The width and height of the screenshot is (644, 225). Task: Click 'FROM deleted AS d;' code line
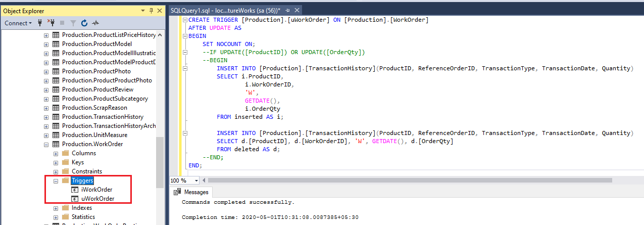click(248, 149)
